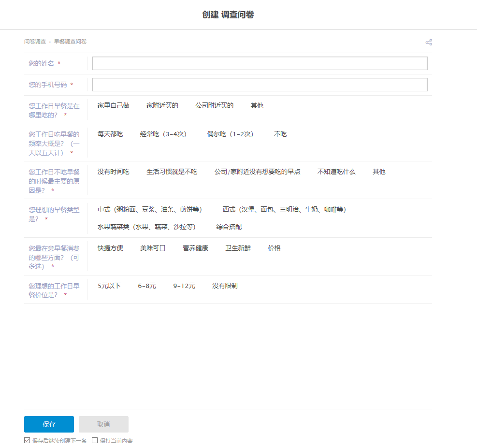Image resolution: width=477 pixels, height=448 pixels.
Task: Select 9-12元 price option
Action: pos(184,286)
